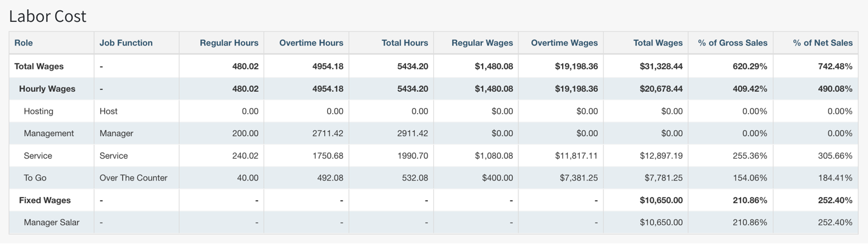Click the Overtime Wages column header
868x245 pixels.
[x=564, y=43]
